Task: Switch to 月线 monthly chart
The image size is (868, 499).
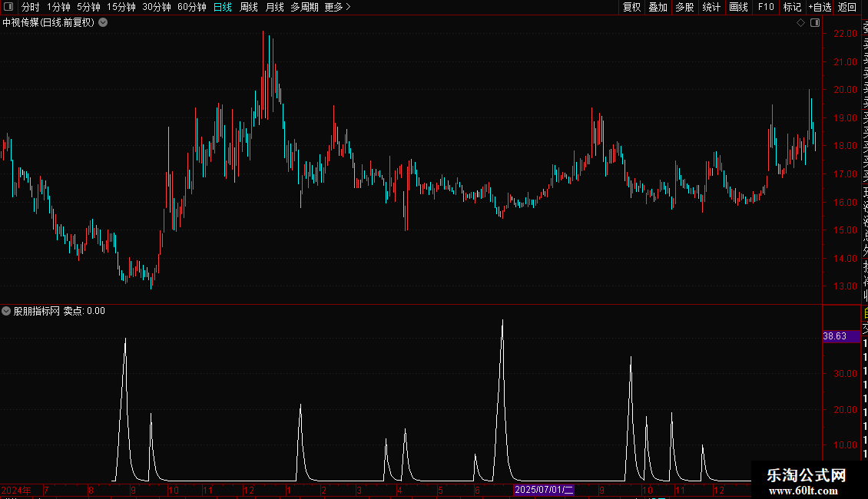Action: 274,7
